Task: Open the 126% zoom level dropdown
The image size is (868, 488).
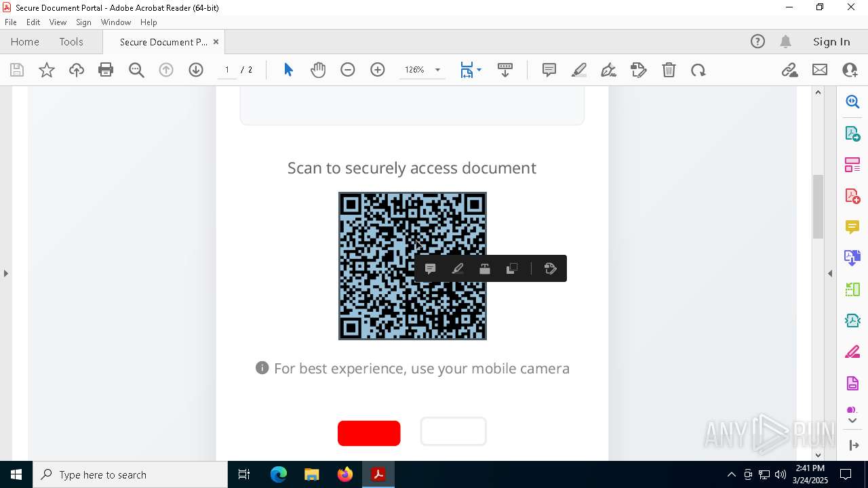Action: (437, 70)
